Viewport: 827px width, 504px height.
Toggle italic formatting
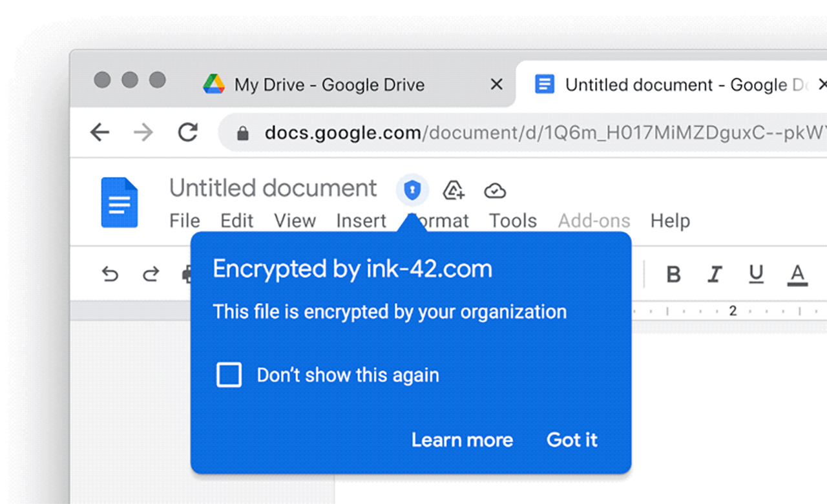point(714,275)
